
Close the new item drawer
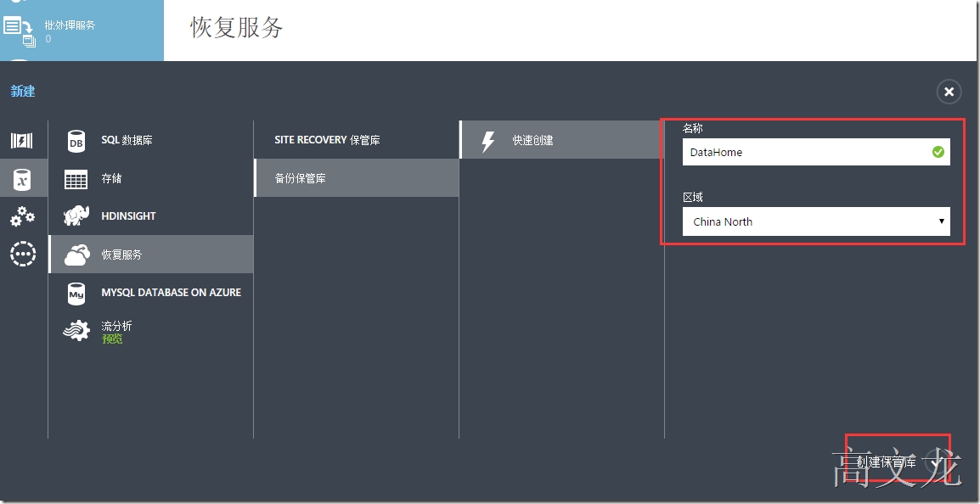coord(949,92)
